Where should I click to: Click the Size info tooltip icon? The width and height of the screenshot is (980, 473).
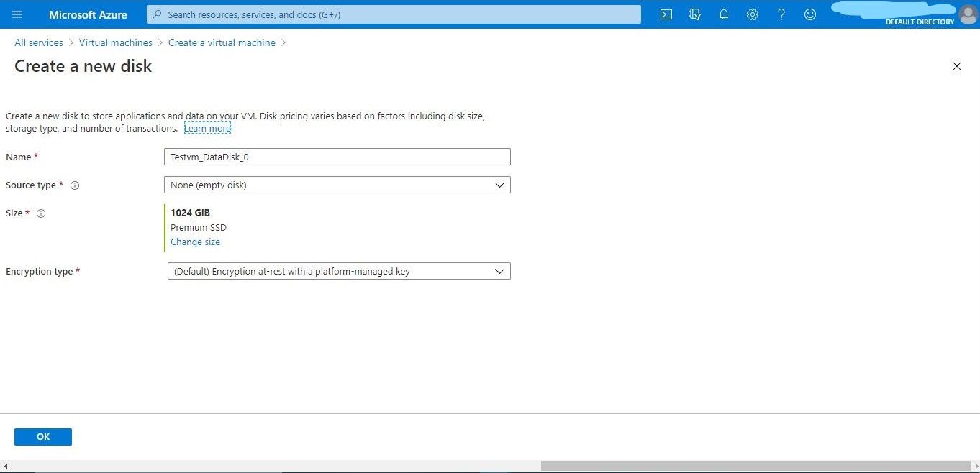point(41,213)
